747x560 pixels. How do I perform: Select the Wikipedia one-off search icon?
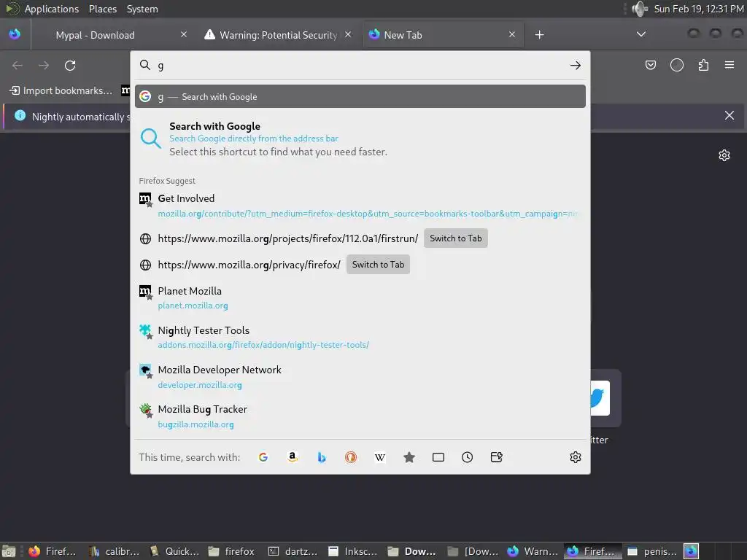pos(379,457)
